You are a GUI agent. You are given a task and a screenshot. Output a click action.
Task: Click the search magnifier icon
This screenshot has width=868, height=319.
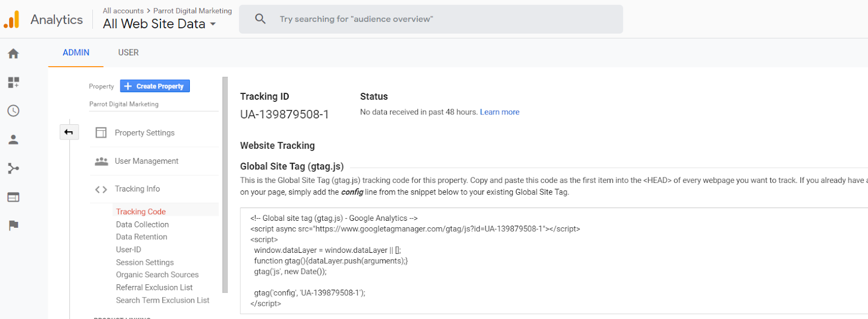pyautogui.click(x=260, y=19)
